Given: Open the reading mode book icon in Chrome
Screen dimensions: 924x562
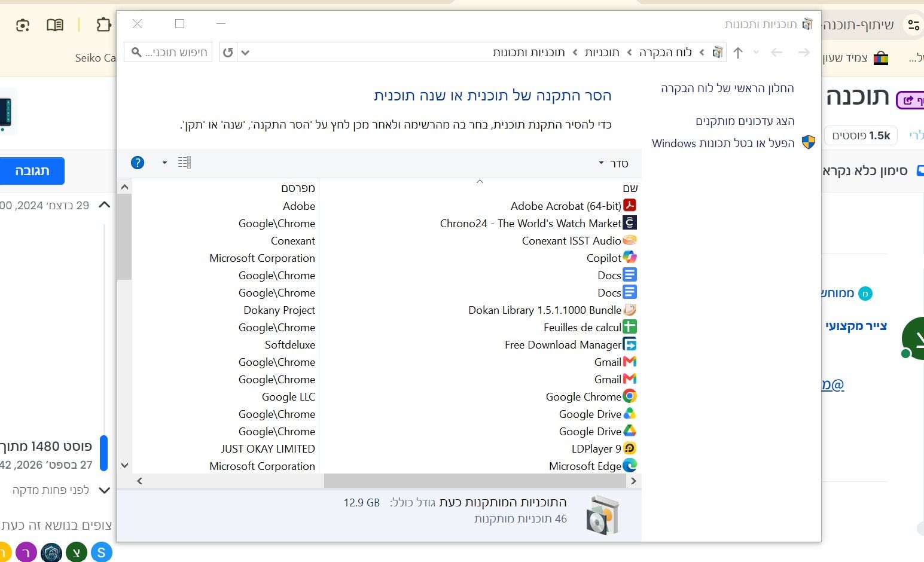Looking at the screenshot, I should pyautogui.click(x=55, y=25).
